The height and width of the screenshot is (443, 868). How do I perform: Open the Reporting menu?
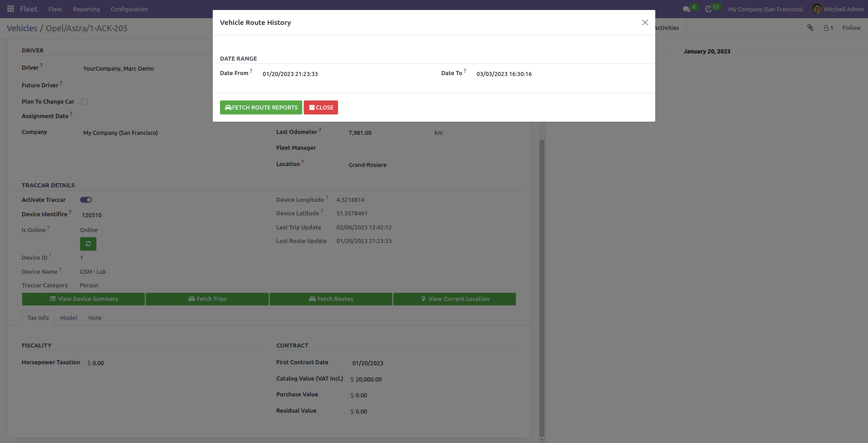click(x=86, y=9)
